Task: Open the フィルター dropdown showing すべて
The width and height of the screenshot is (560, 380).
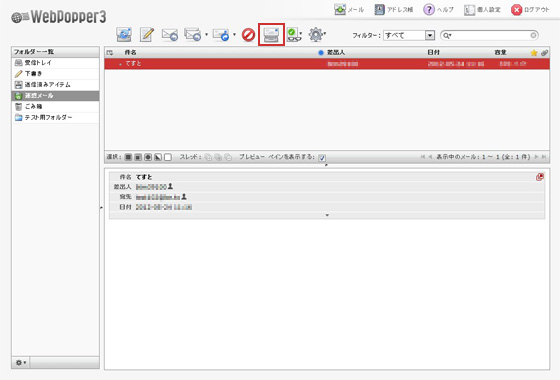Action: [x=409, y=35]
